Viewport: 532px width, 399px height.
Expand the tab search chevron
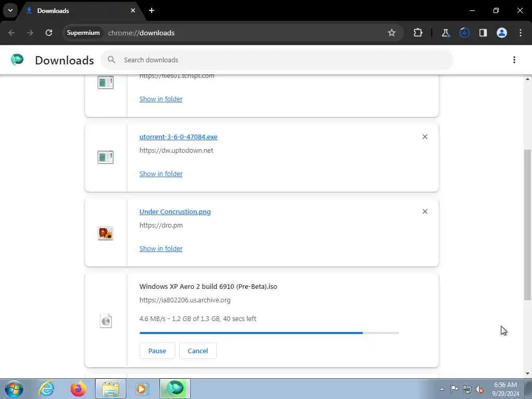coord(10,10)
